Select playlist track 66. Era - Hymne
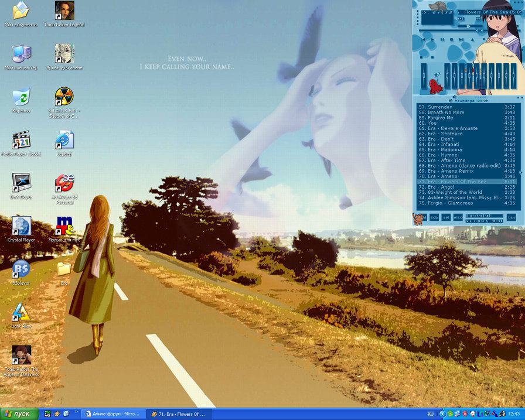 (x=467, y=155)
